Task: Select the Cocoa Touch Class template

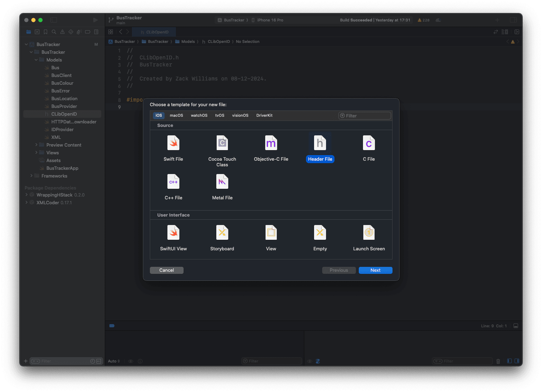Action: 222,151
